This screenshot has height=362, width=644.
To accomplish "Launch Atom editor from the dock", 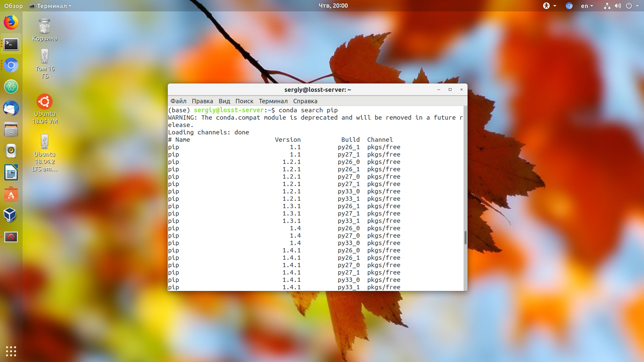I will 11,87.
